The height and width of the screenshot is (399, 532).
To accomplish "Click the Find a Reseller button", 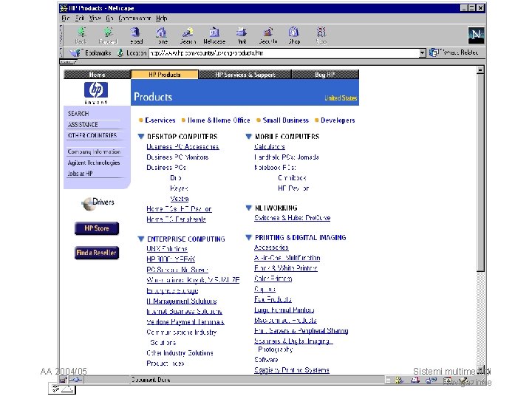I will point(97,253).
